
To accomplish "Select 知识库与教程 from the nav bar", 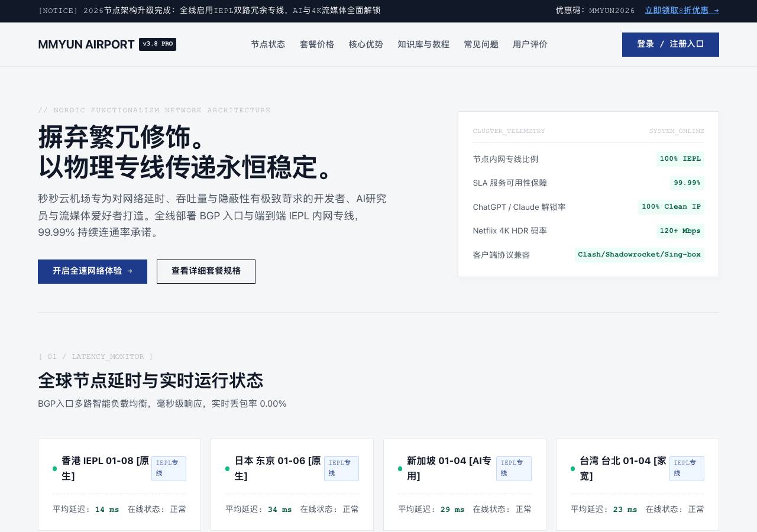I will [423, 44].
